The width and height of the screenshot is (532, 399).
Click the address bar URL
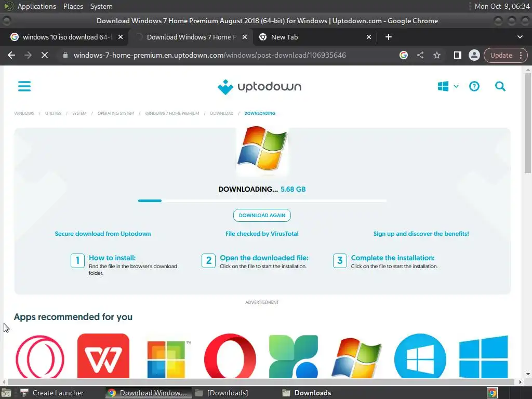click(x=210, y=55)
